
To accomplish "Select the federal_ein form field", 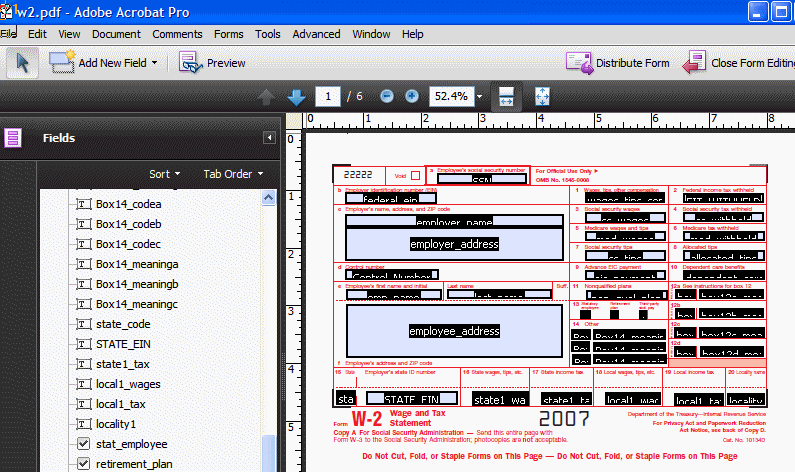I will coord(390,198).
